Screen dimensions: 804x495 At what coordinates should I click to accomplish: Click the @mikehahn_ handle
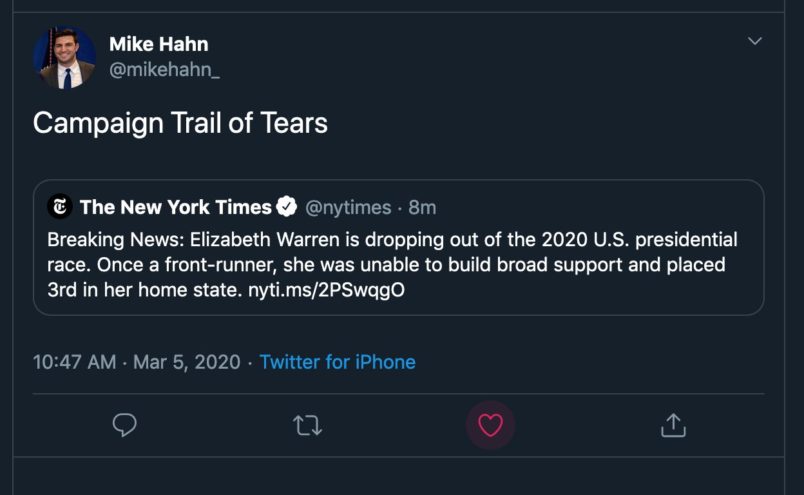point(164,71)
